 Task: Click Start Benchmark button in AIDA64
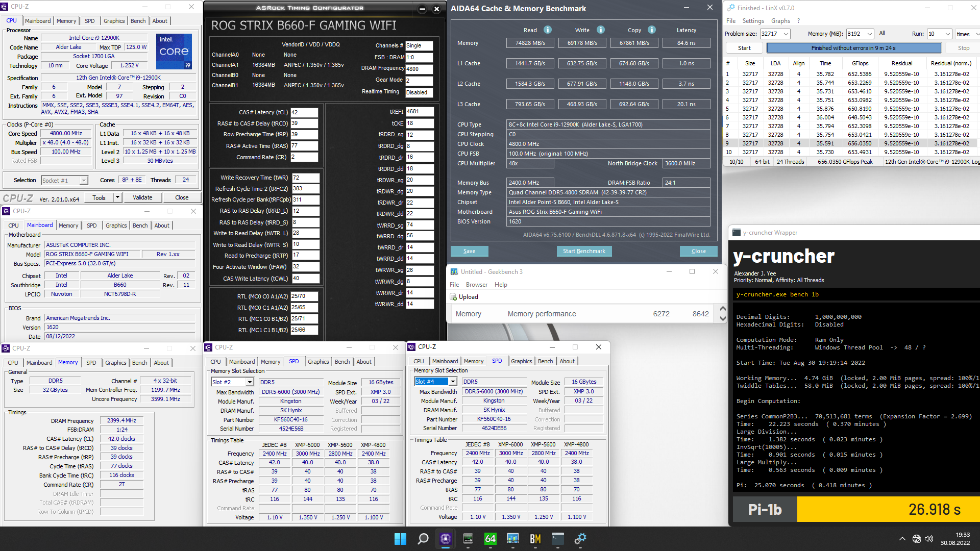click(x=584, y=251)
